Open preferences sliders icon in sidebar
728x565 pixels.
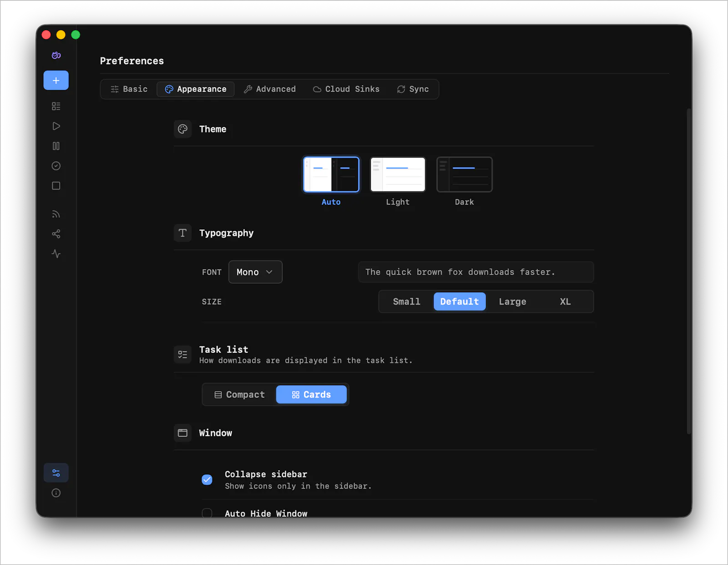pyautogui.click(x=56, y=473)
